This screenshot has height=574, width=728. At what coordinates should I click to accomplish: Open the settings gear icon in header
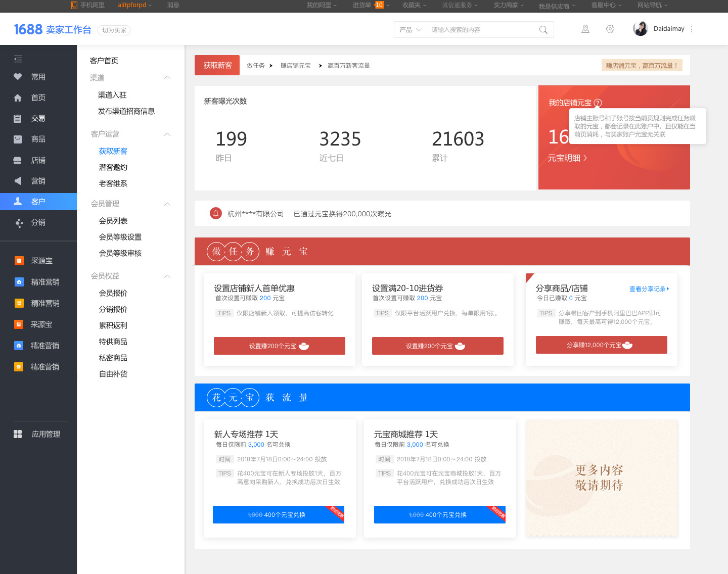click(x=610, y=29)
